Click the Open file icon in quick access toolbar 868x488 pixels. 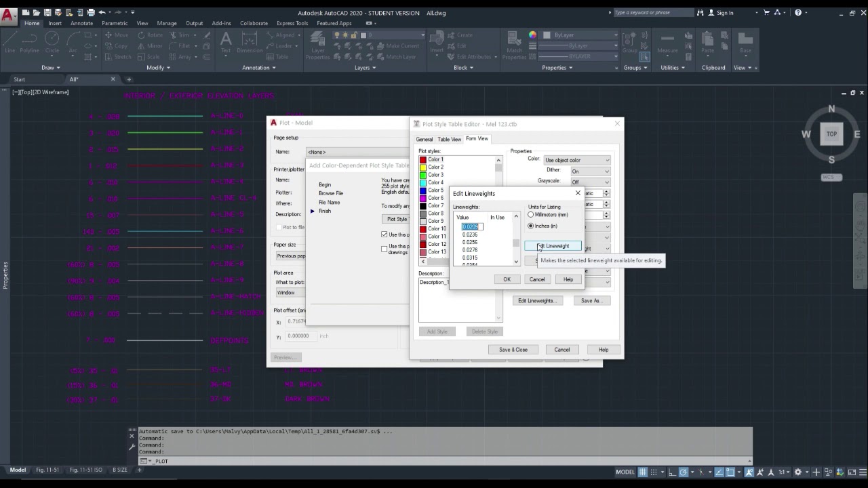(37, 12)
